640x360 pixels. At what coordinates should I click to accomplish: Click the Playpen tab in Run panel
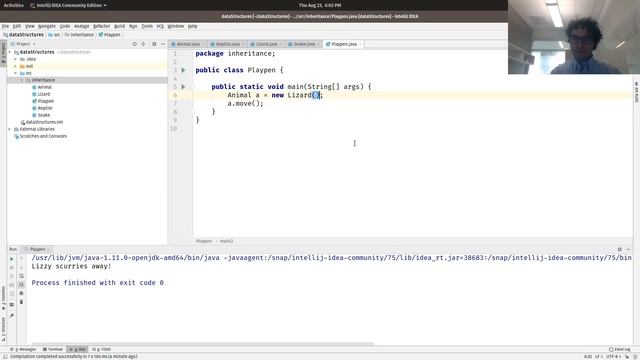click(38, 249)
